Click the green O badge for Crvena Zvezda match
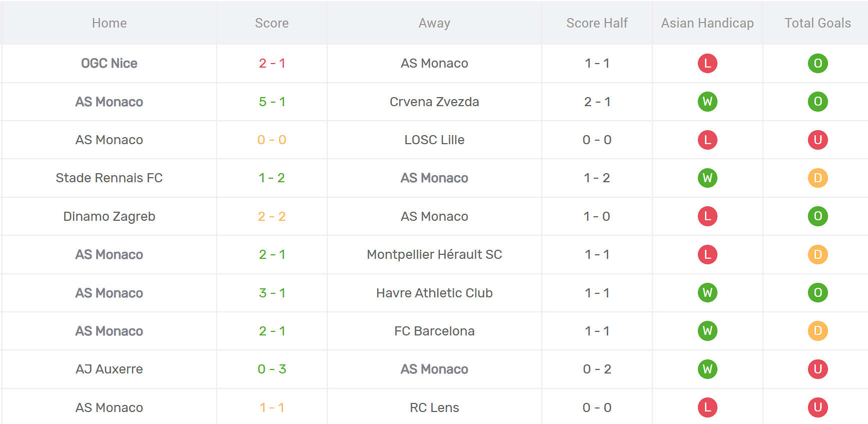Image resolution: width=868 pixels, height=424 pixels. coord(817,102)
